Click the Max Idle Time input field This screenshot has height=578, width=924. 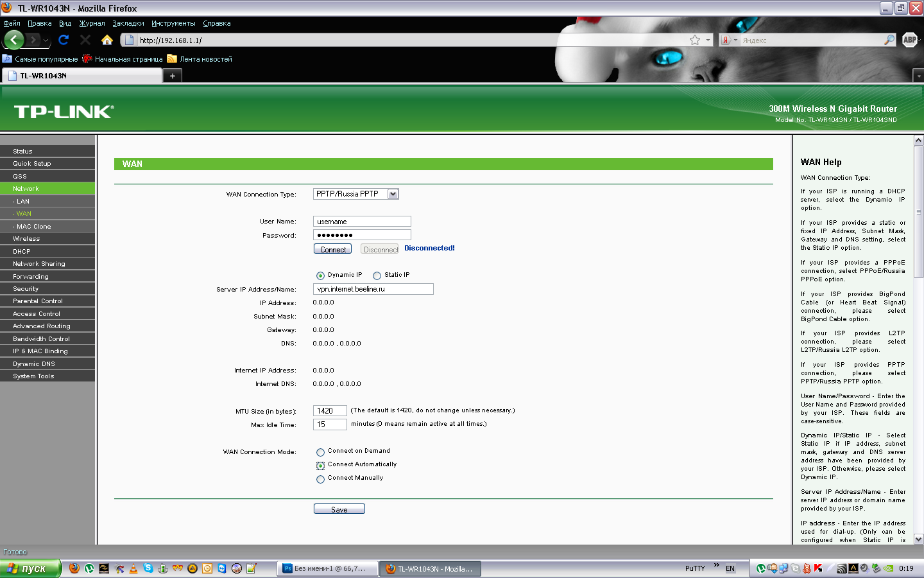pos(330,425)
